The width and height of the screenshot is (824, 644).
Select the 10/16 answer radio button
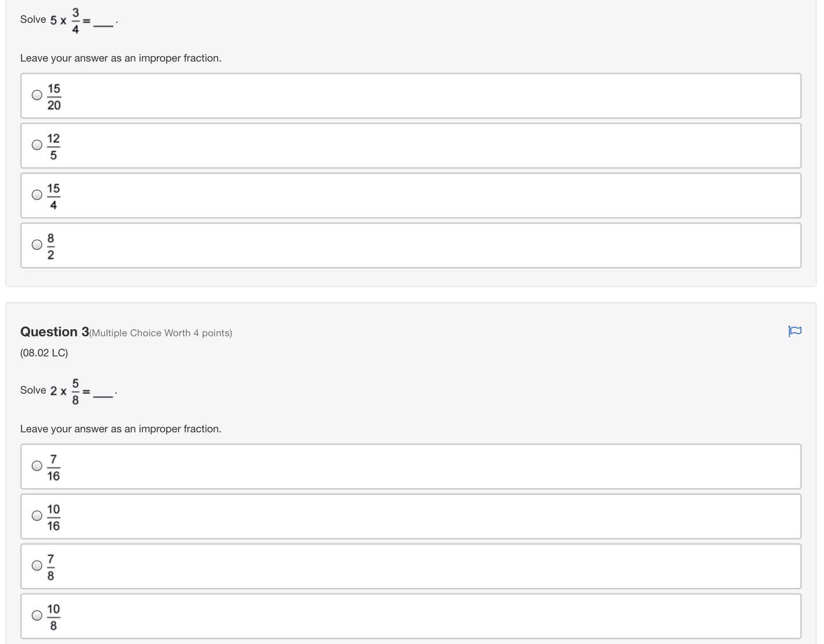[x=37, y=515]
